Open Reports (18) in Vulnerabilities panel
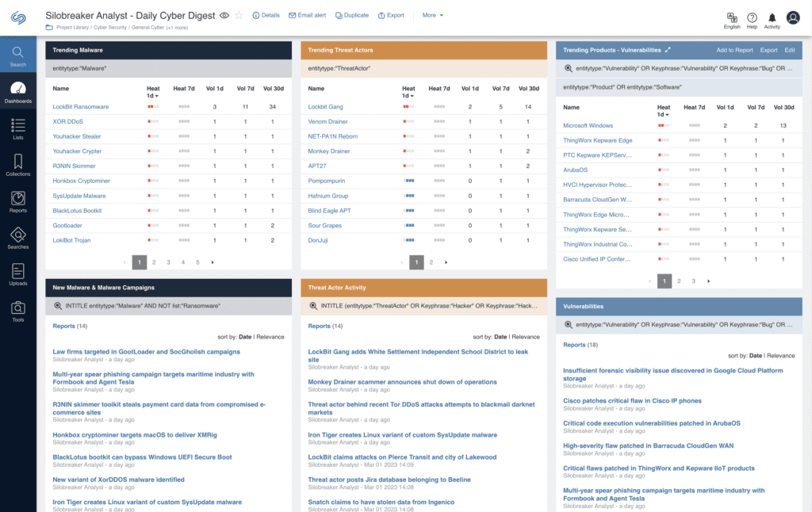 [580, 345]
